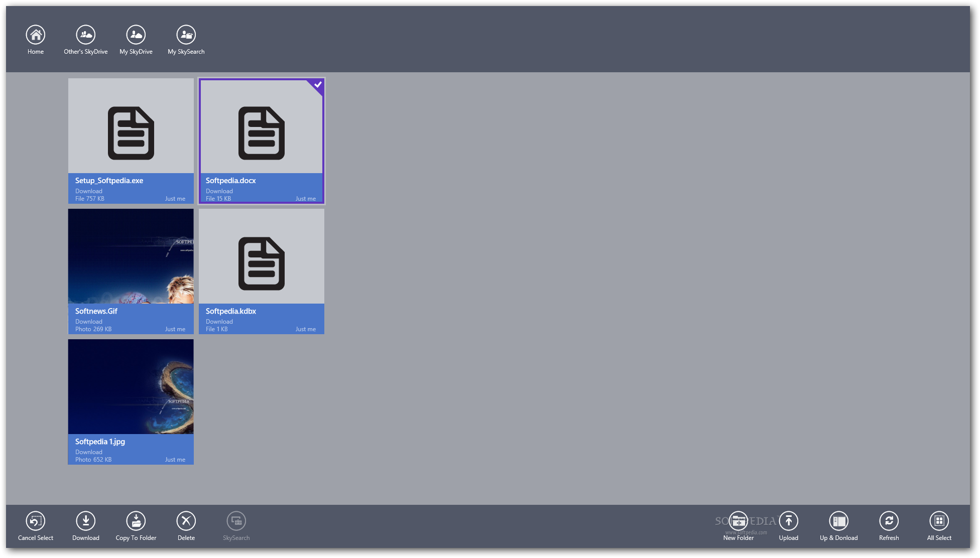Click the Softnews.Gif file name

[x=96, y=311]
